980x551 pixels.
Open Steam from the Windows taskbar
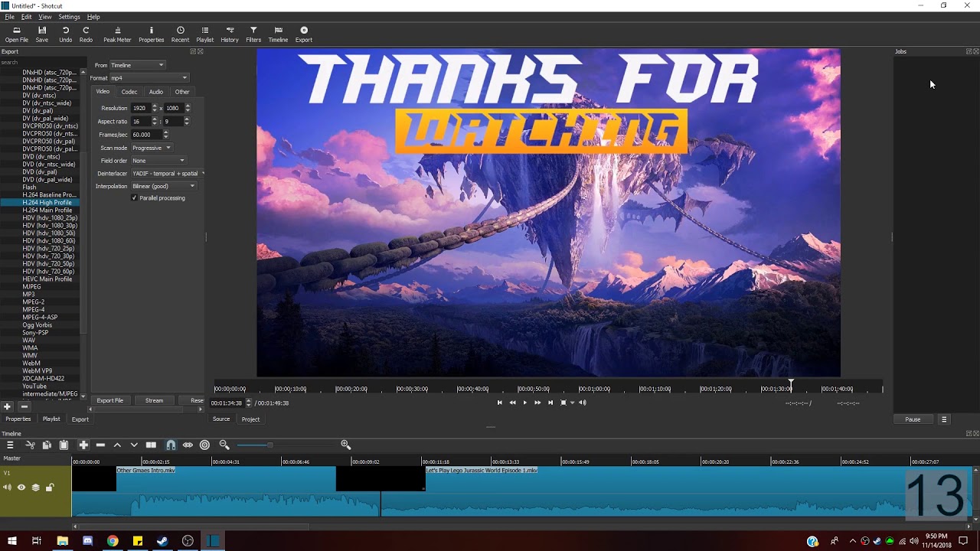(162, 541)
